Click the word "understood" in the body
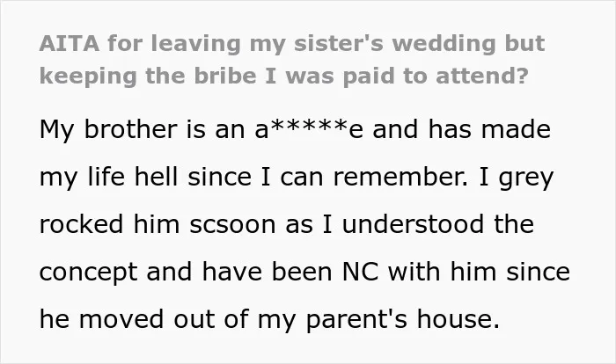This screenshot has width=616, height=364. tap(413, 224)
